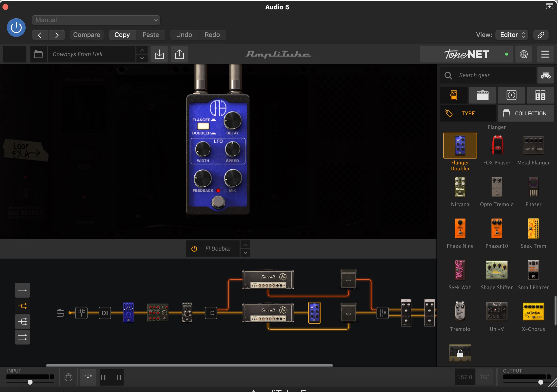Open the Manual preset dropdown
Screen dimensions: 558x392
96,20
